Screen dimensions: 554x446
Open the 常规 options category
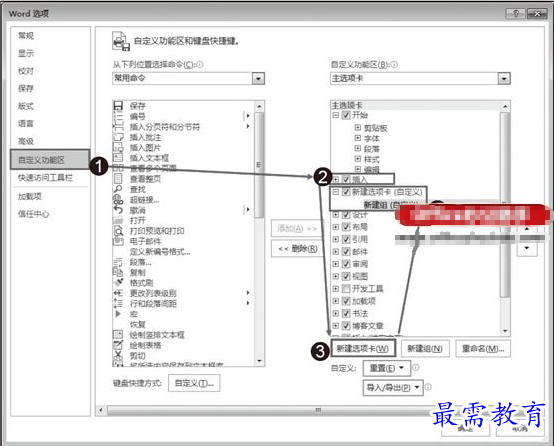26,35
